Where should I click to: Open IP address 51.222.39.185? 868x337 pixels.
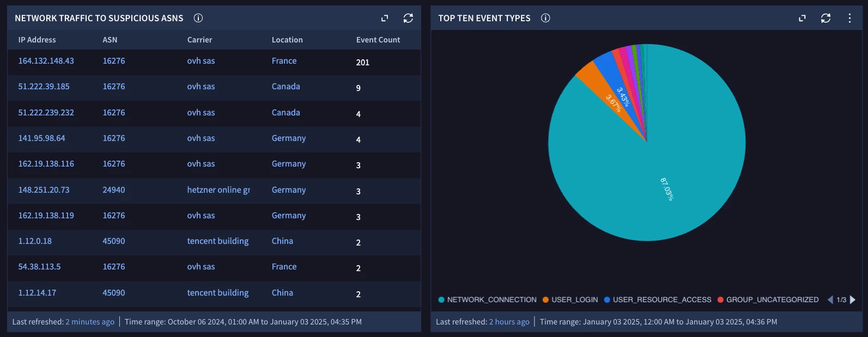click(44, 87)
